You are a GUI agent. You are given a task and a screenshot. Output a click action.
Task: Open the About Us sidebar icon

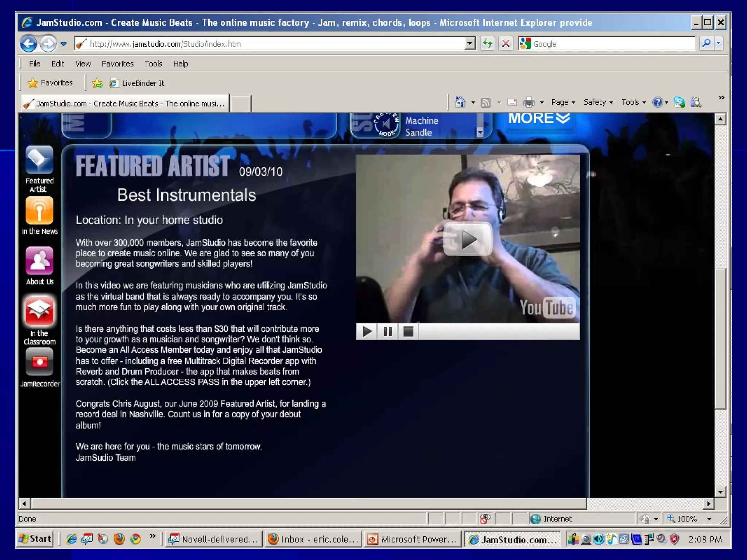click(x=39, y=261)
